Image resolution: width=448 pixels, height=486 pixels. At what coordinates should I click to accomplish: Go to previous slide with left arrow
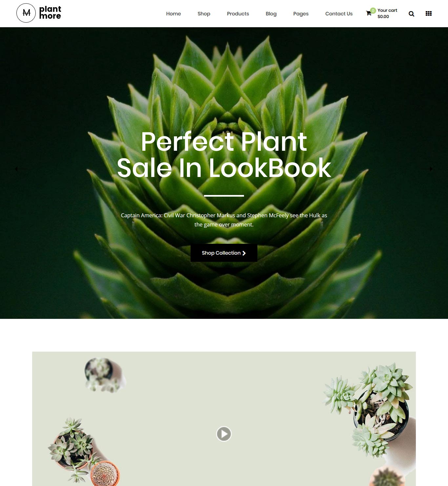click(x=21, y=169)
